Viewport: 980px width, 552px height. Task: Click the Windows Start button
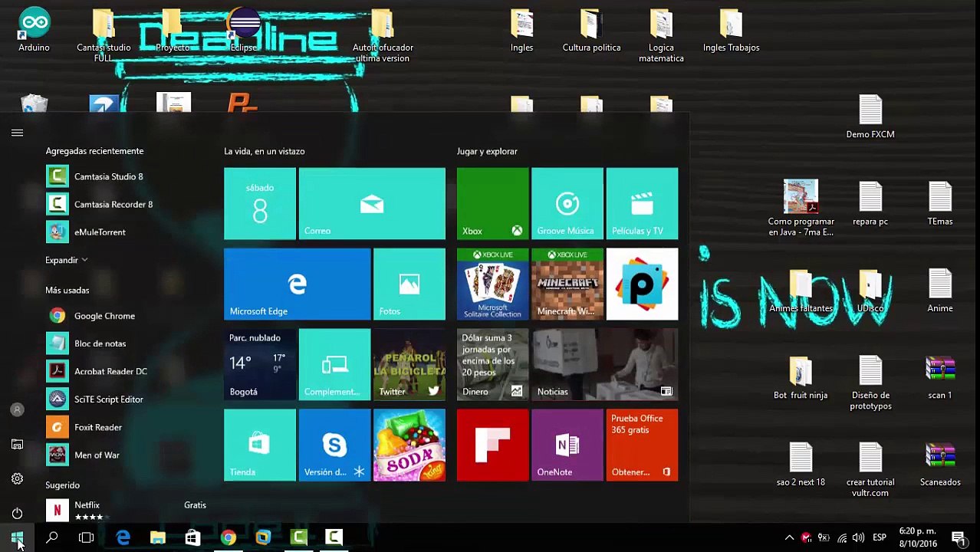click(x=17, y=537)
